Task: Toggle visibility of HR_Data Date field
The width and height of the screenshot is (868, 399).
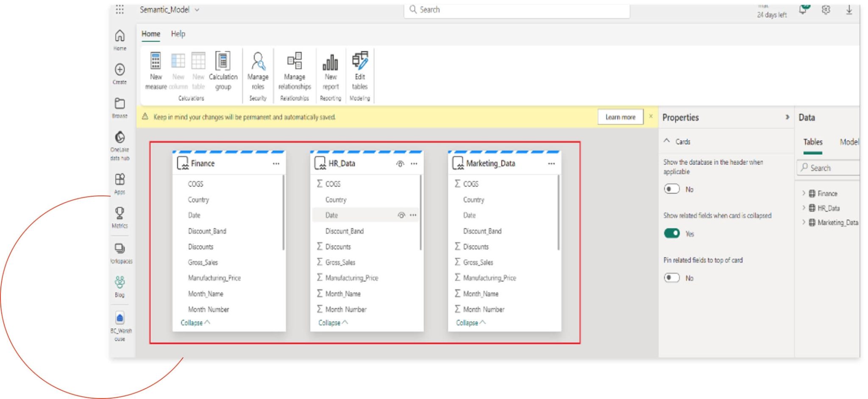Action: [401, 215]
